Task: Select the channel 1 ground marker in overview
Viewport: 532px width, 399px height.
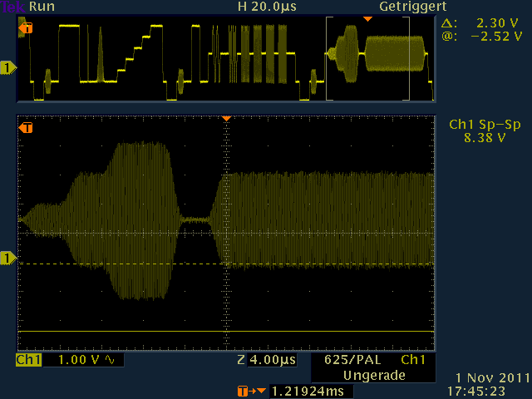Action: [x=8, y=67]
